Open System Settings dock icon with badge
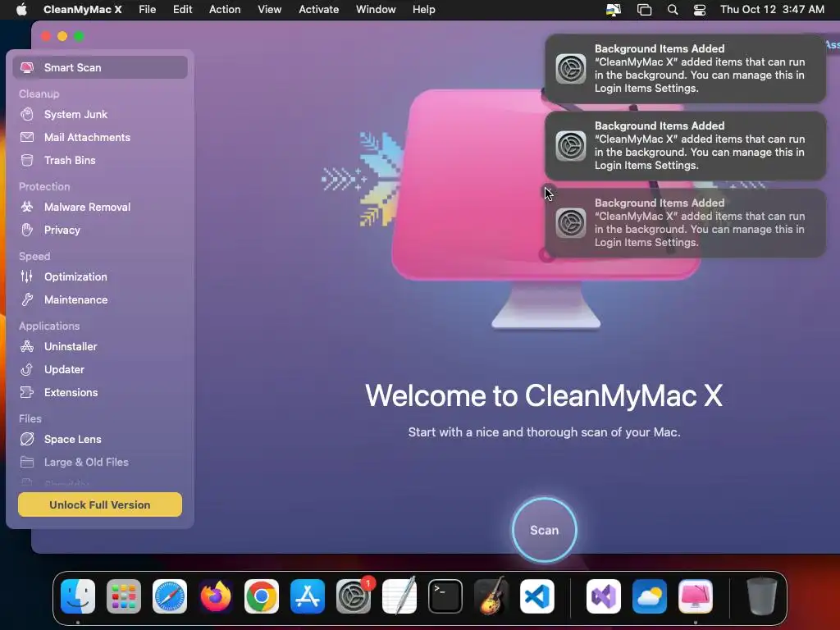Screen dimensions: 840x630 354,596
